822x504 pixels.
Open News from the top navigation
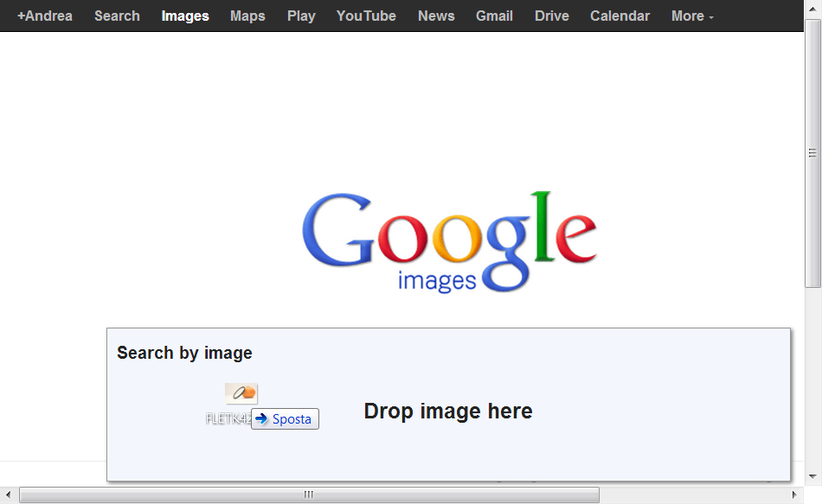pos(436,16)
